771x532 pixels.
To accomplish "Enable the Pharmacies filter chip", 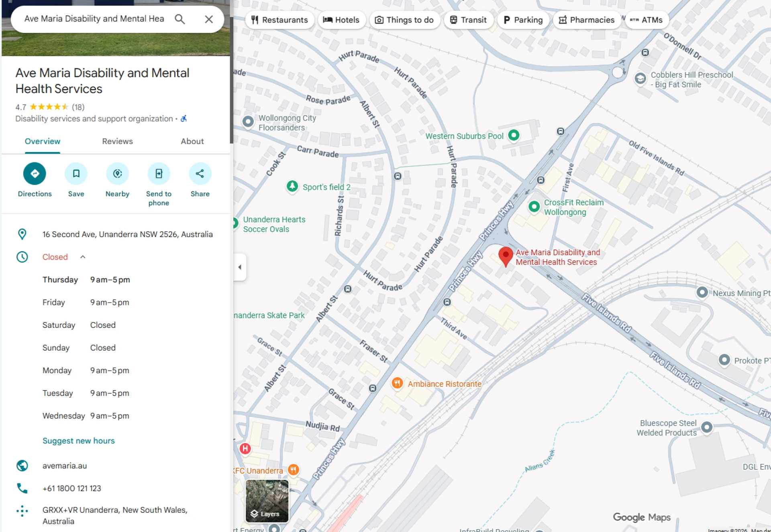I will click(587, 20).
